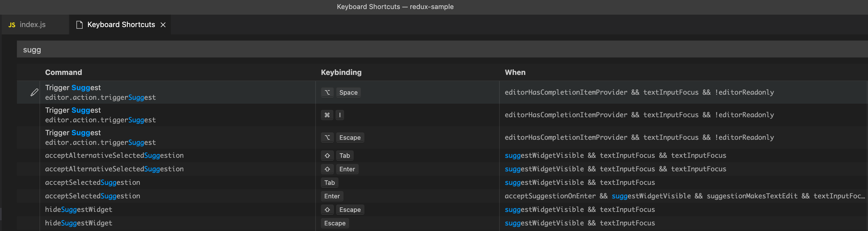Click the Escape key label in last row

coord(335,223)
